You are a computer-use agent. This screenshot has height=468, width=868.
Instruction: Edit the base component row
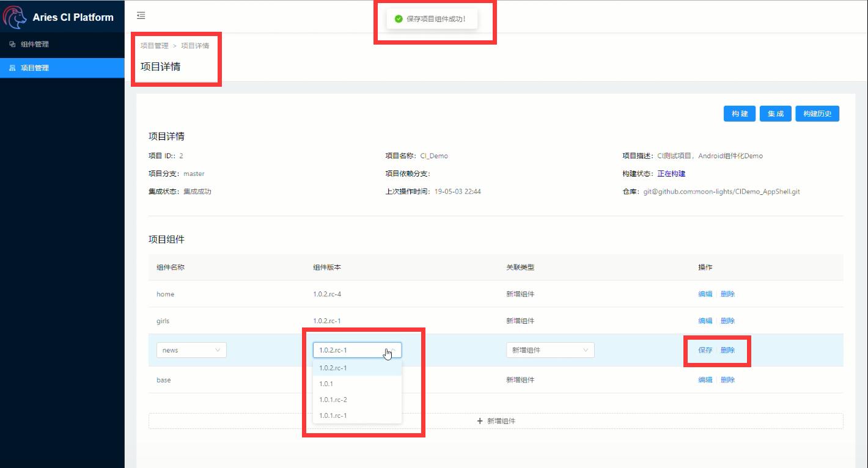click(x=705, y=380)
